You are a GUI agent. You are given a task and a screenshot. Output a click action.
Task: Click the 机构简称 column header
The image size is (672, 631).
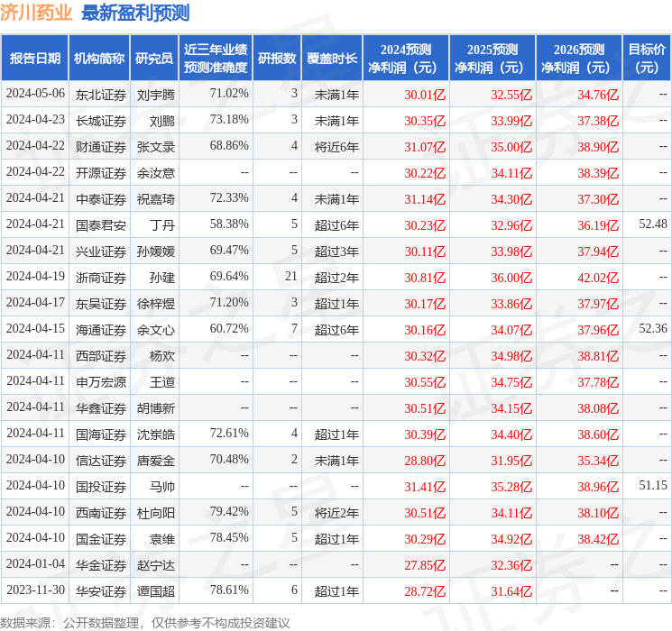(x=99, y=59)
